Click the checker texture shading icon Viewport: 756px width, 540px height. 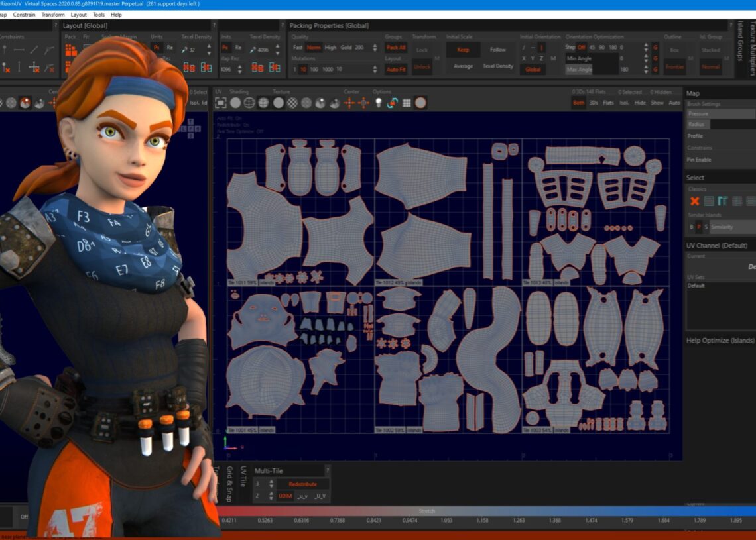click(x=292, y=103)
